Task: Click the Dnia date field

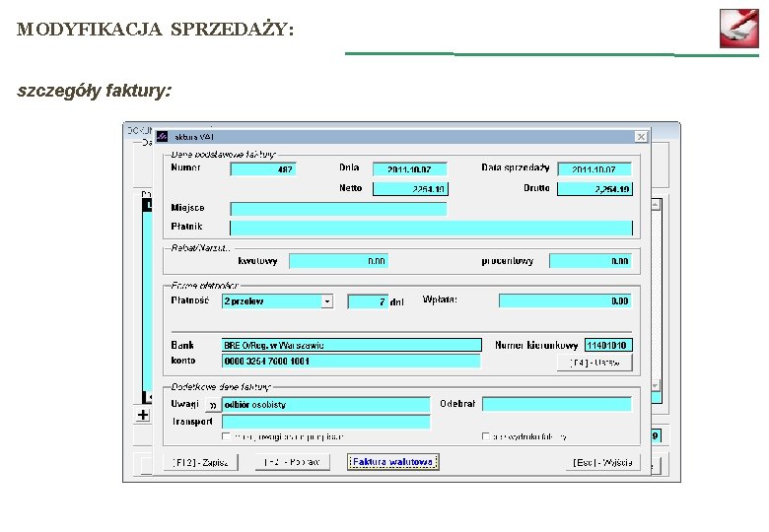Action: [409, 169]
